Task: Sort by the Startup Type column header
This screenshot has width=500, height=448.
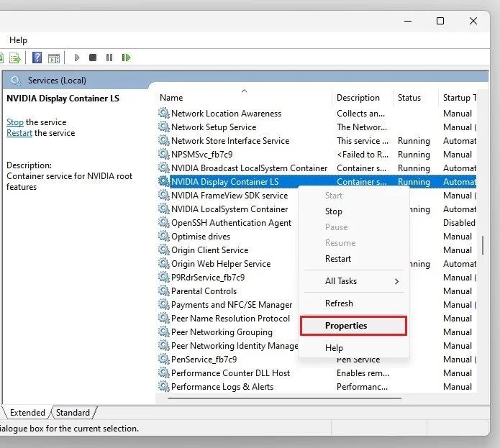Action: (458, 98)
